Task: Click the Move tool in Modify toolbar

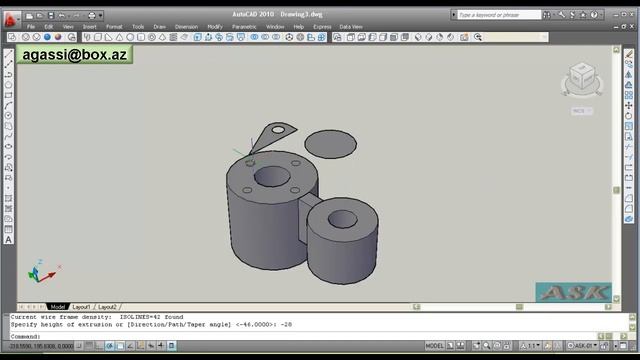Action: [x=629, y=106]
